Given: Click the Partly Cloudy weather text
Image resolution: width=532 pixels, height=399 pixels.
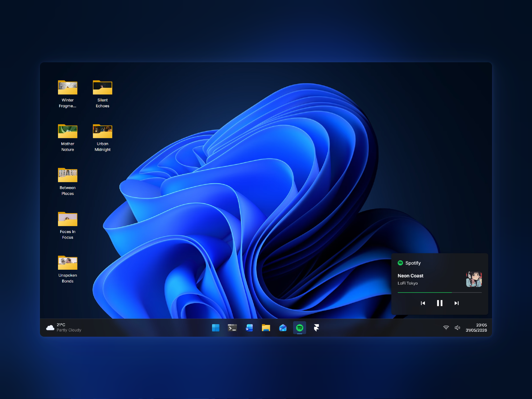Looking at the screenshot, I should coord(69,330).
